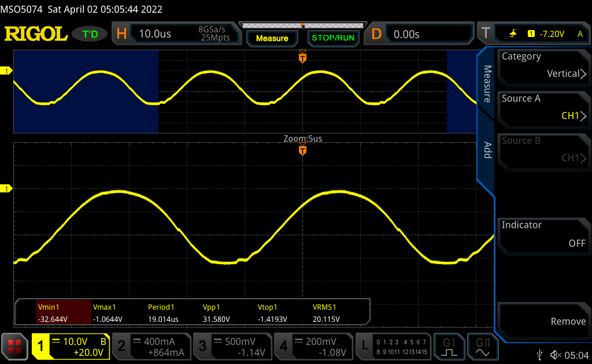This screenshot has height=364, width=592.
Task: Click channel 4 200mV scale
Action: [x=321, y=341]
